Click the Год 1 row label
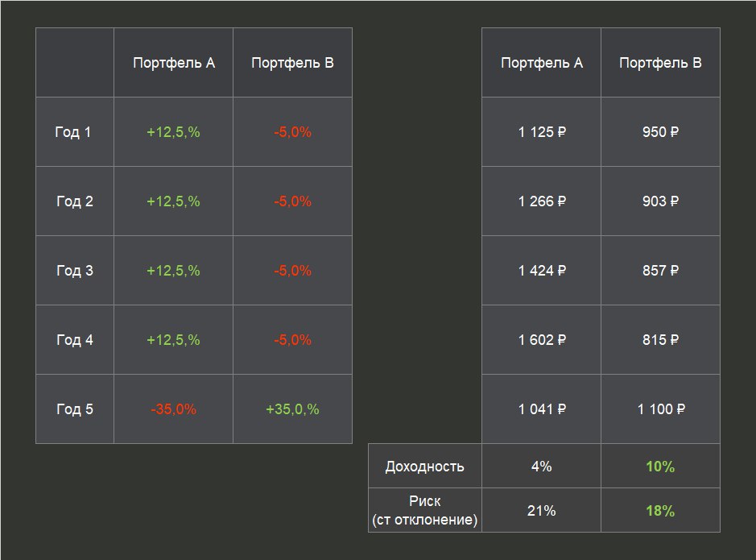The image size is (756, 560). 73,132
